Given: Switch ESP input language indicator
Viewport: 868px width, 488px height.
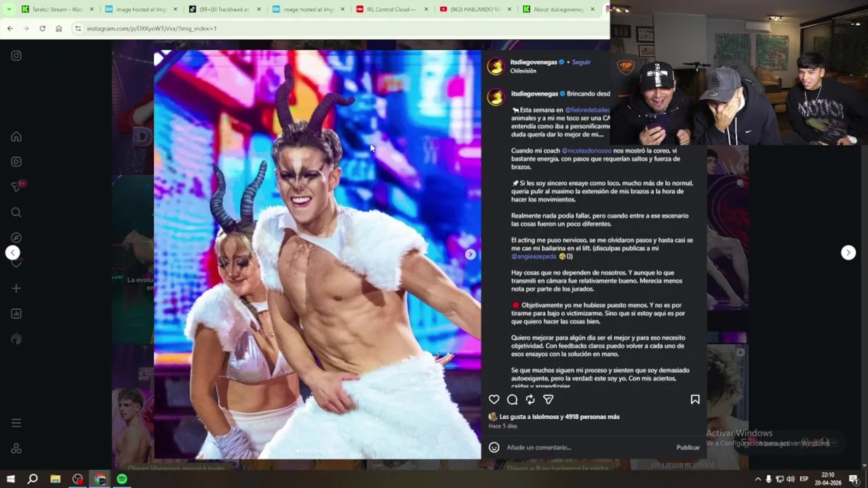Looking at the screenshot, I should [804, 479].
